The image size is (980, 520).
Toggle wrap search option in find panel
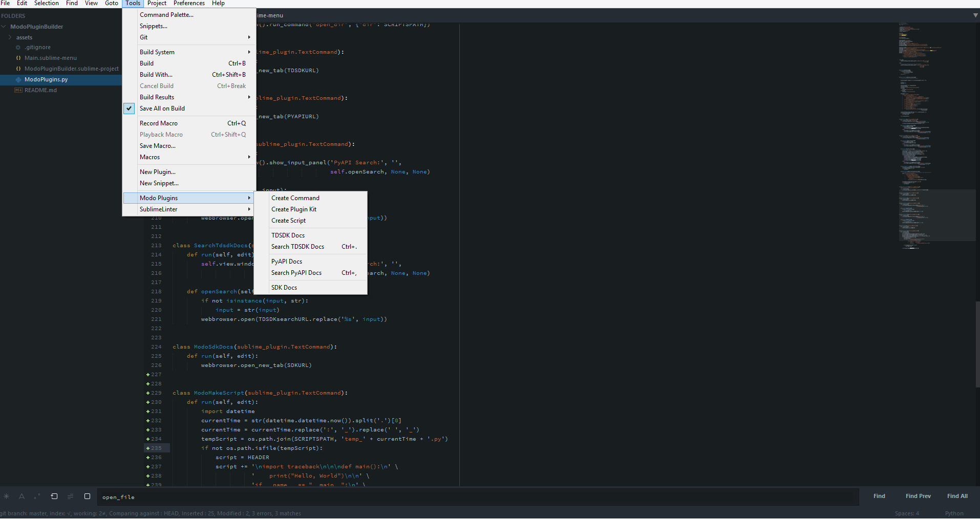54,496
